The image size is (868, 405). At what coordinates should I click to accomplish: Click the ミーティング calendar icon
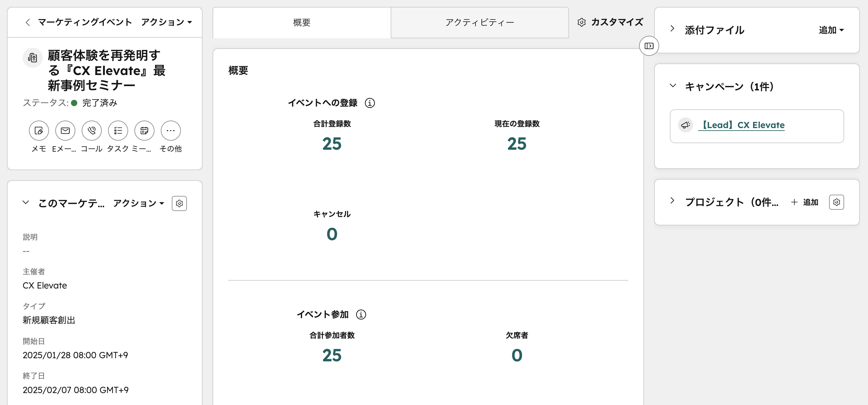coord(144,130)
